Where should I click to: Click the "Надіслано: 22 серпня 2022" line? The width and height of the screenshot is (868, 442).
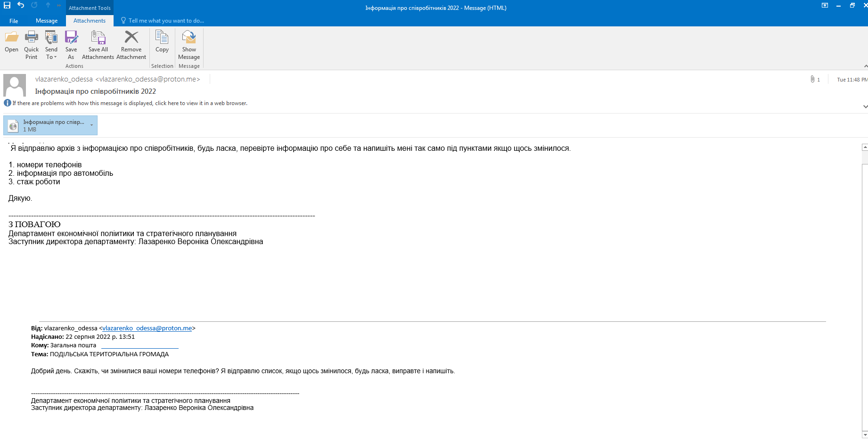(x=83, y=337)
